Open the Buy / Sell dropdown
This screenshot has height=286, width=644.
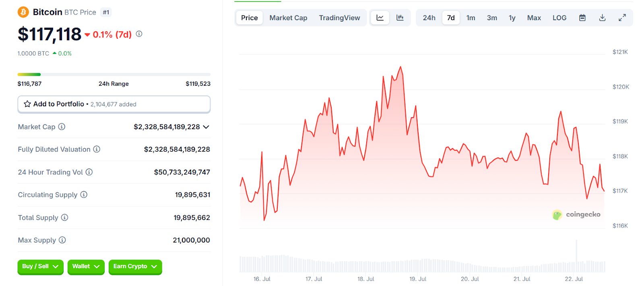click(x=40, y=267)
